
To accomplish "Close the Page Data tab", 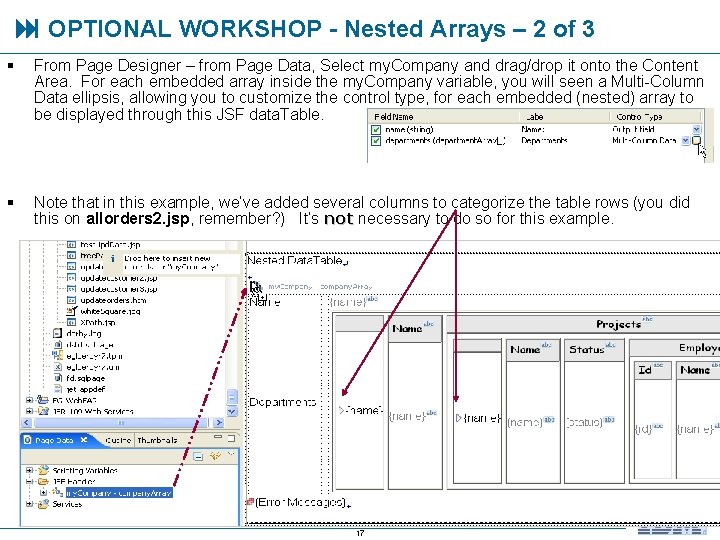I will tap(84, 440).
